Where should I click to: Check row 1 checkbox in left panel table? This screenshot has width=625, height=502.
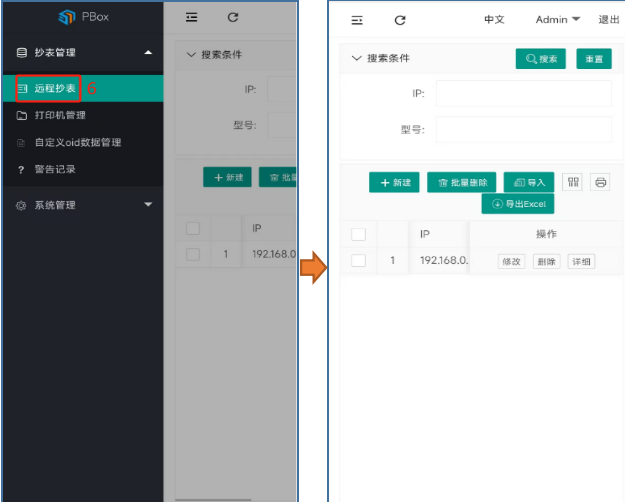193,254
